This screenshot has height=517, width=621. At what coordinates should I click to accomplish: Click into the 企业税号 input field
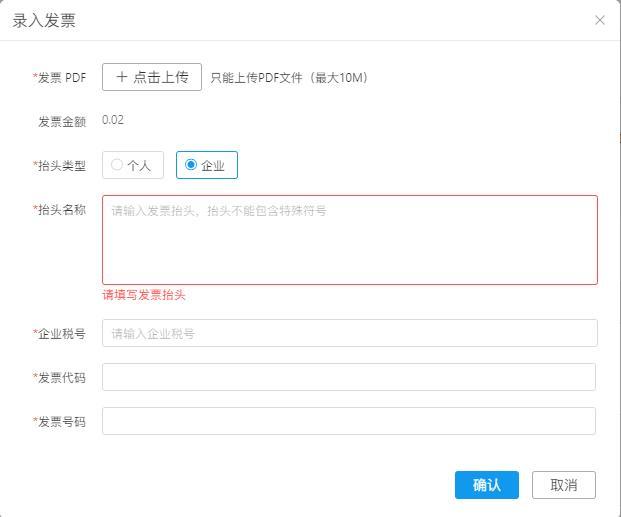(349, 333)
